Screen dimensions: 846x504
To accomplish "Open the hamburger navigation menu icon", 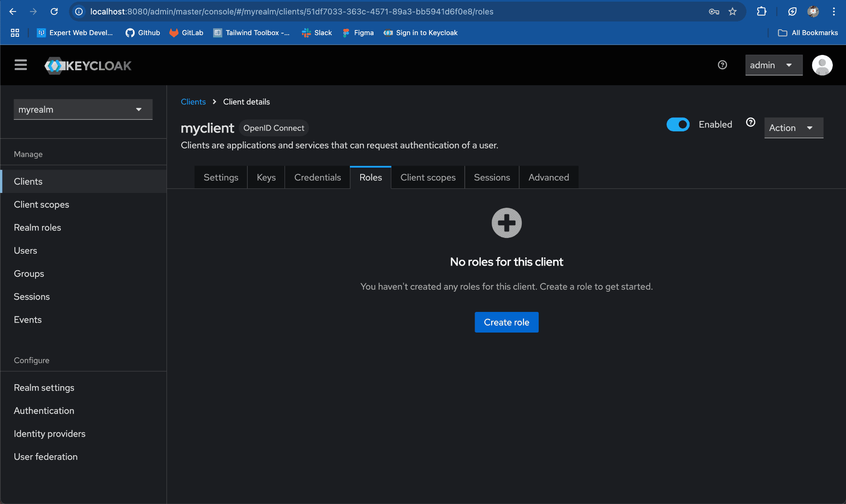I will (x=21, y=65).
